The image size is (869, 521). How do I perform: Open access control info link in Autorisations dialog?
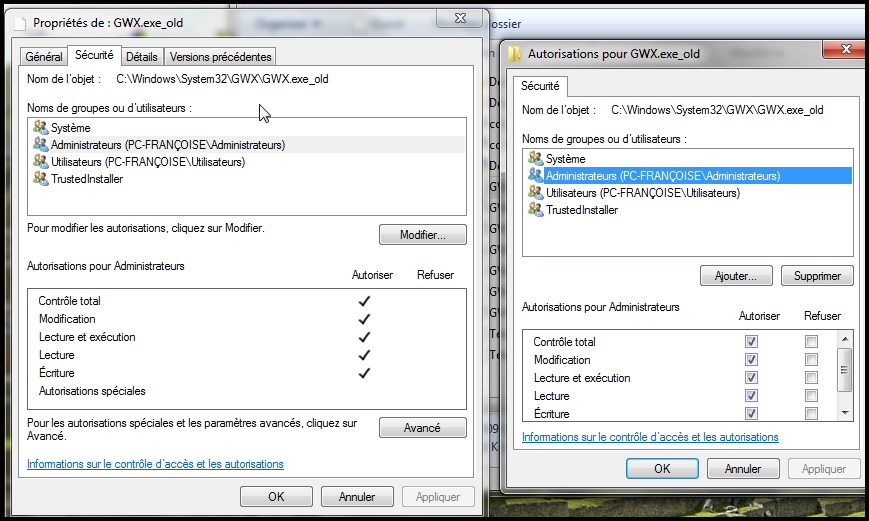tap(650, 437)
